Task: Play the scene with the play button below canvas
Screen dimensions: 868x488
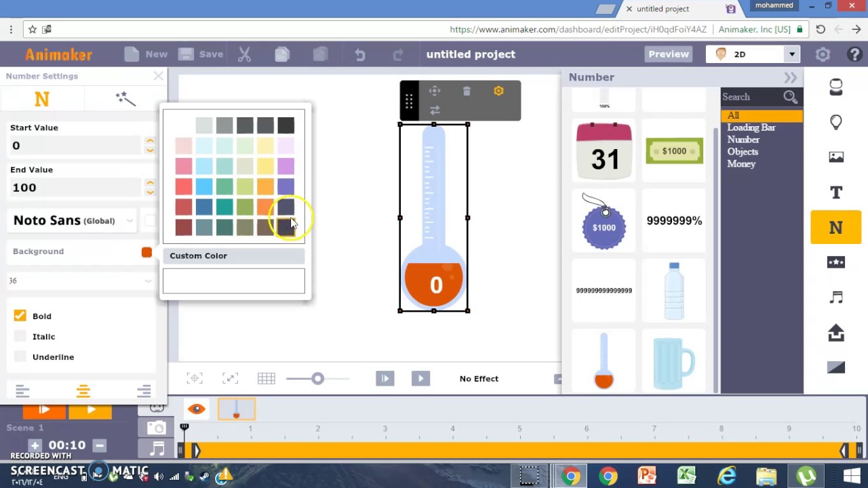Action: point(420,378)
